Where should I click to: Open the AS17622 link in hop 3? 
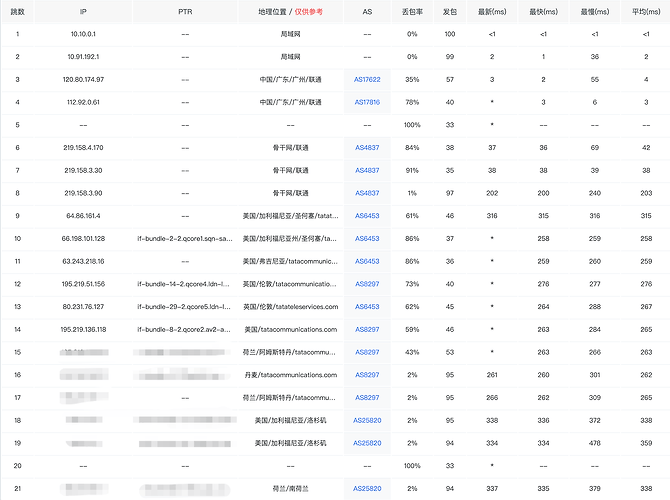(x=367, y=79)
